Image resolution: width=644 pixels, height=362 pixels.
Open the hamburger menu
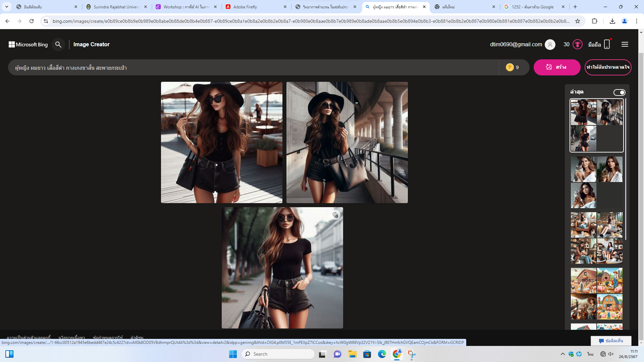pyautogui.click(x=625, y=44)
